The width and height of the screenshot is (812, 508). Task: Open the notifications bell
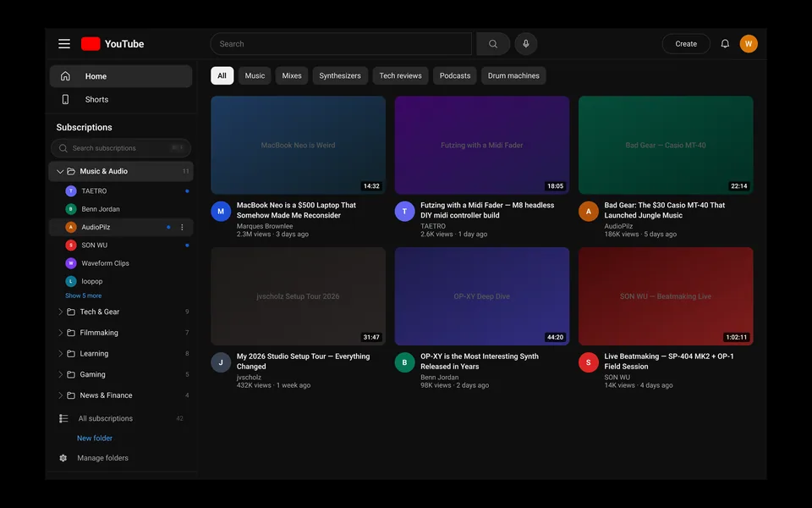(725, 44)
